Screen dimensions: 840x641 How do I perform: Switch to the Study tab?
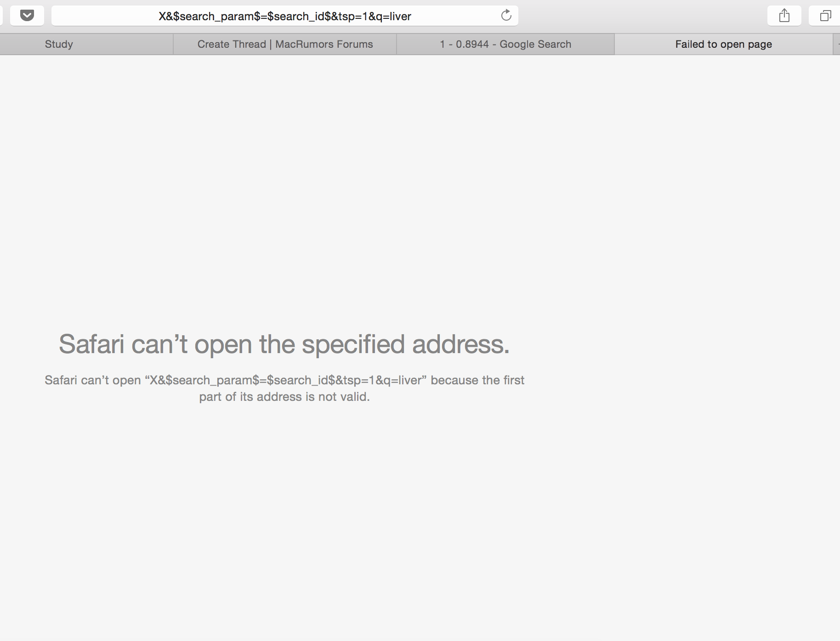click(x=86, y=44)
